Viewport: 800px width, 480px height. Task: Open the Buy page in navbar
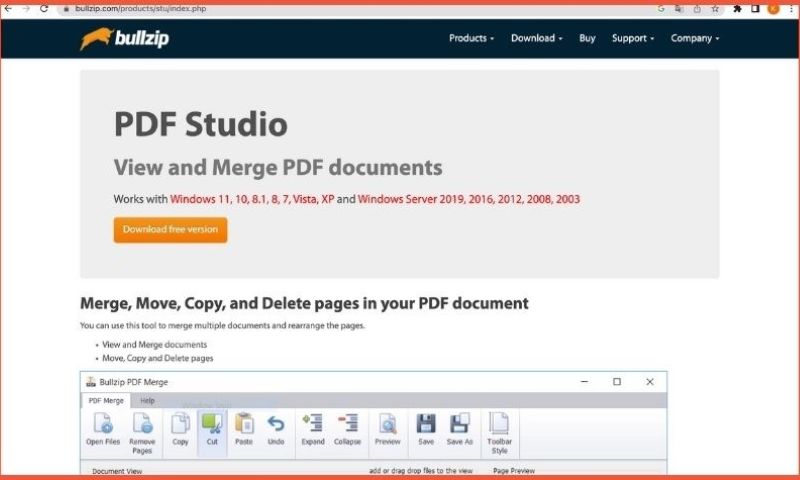(587, 38)
